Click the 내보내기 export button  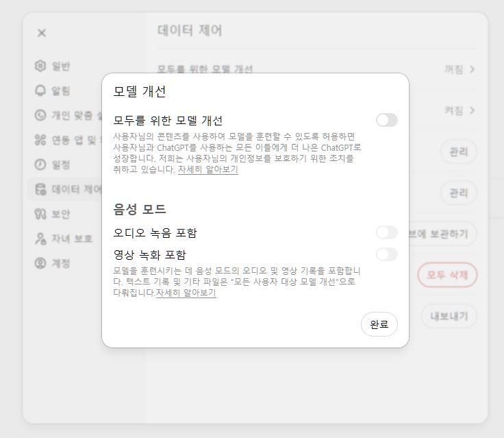pyautogui.click(x=449, y=316)
